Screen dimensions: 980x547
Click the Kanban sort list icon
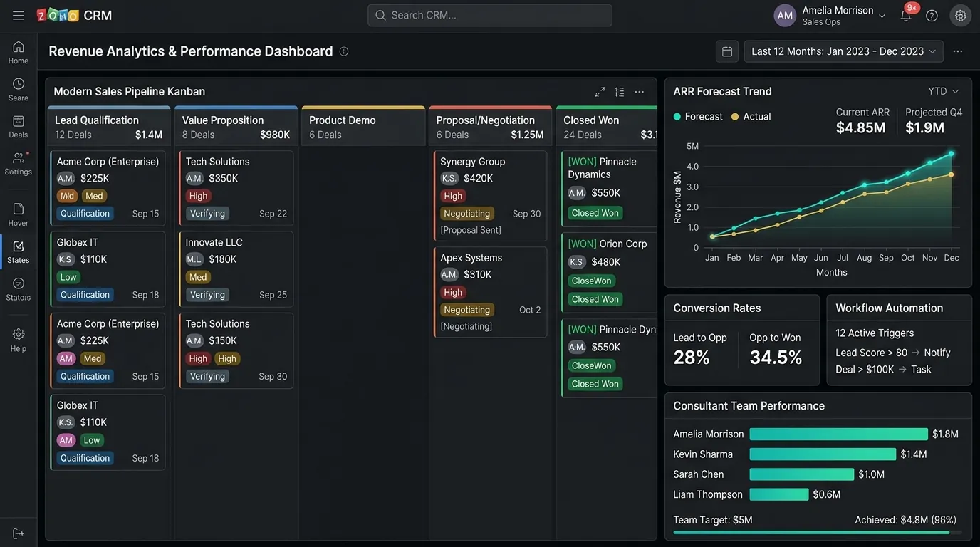(620, 92)
